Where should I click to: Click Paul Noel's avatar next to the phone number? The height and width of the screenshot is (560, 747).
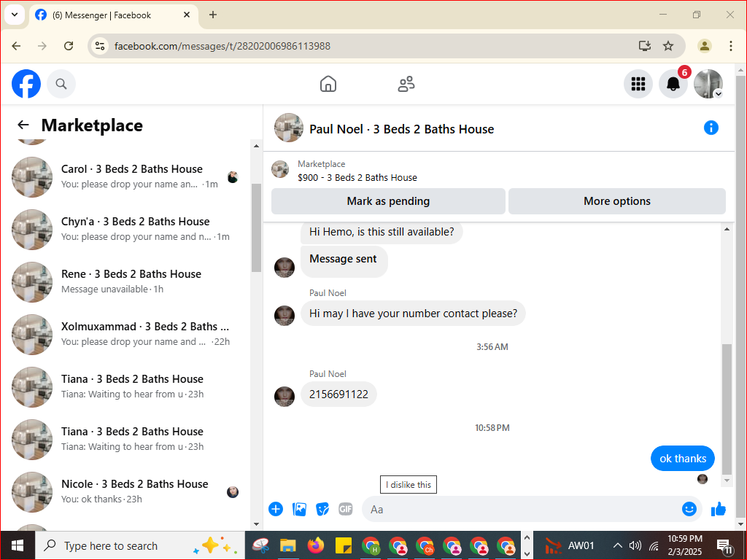click(x=285, y=396)
